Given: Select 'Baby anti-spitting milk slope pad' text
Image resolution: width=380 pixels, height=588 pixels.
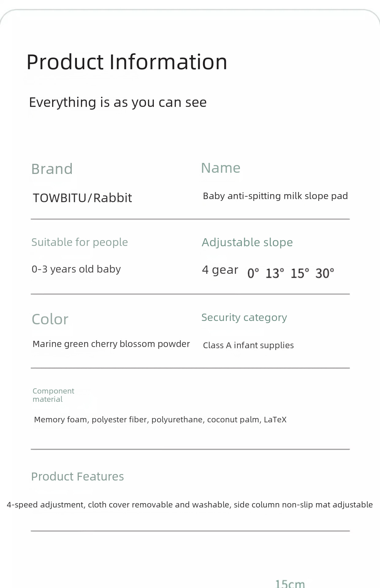Looking at the screenshot, I should pyautogui.click(x=275, y=196).
